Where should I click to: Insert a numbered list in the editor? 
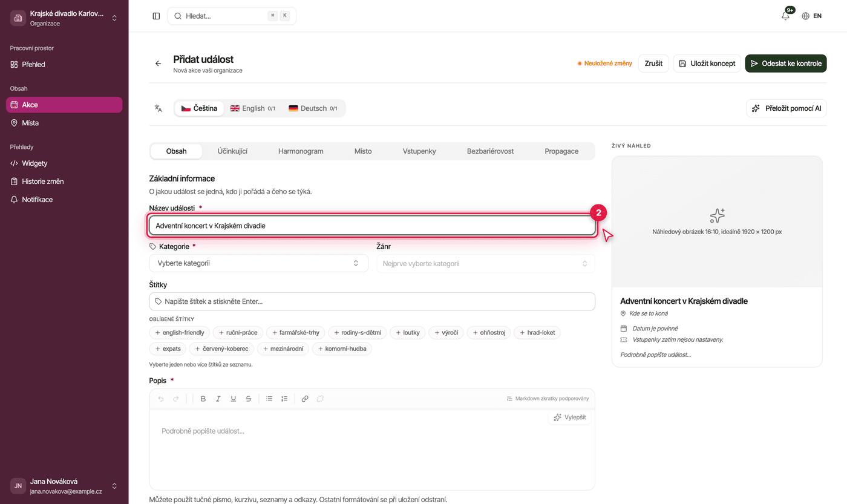click(284, 399)
